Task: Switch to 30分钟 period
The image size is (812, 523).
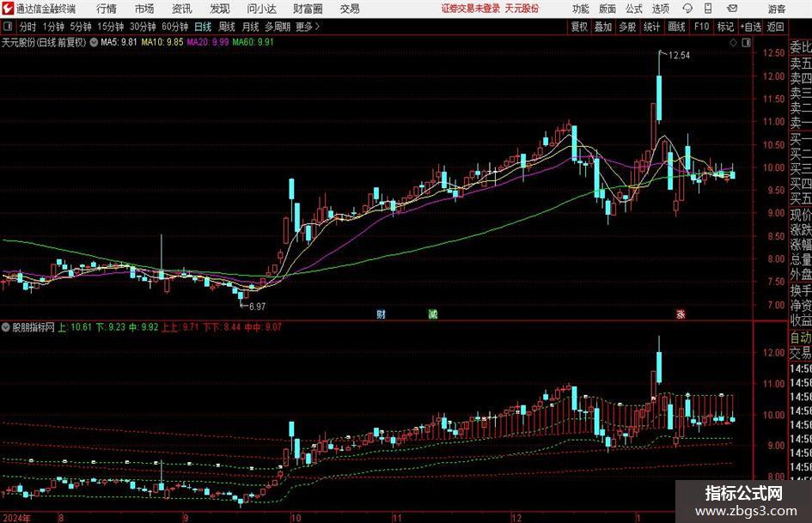Action: (143, 27)
